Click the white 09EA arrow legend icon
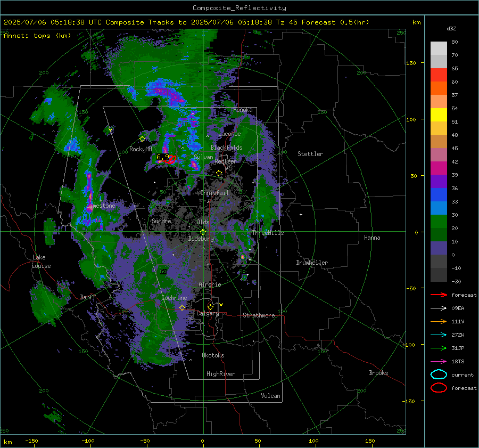The width and height of the screenshot is (479, 448). pos(439,308)
